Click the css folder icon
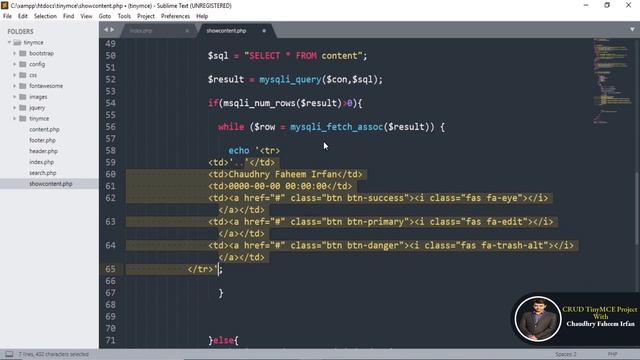This screenshot has height=360, width=640. click(23, 75)
